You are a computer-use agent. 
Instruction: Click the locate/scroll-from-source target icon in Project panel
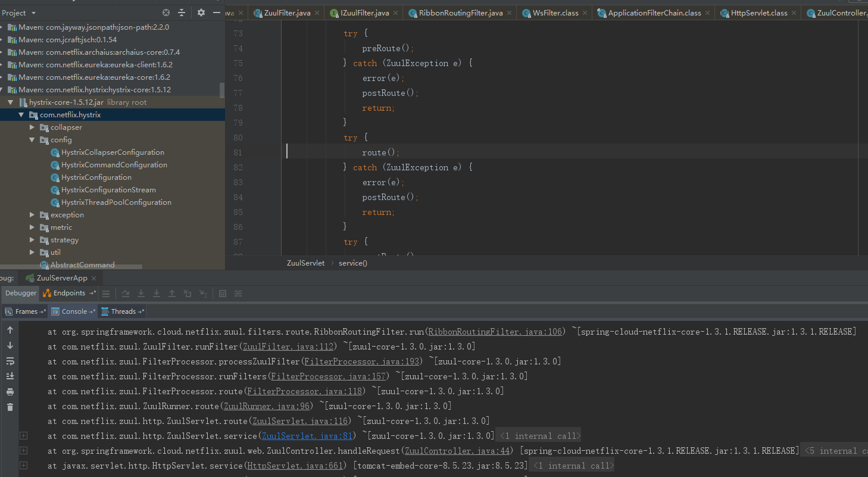click(166, 13)
